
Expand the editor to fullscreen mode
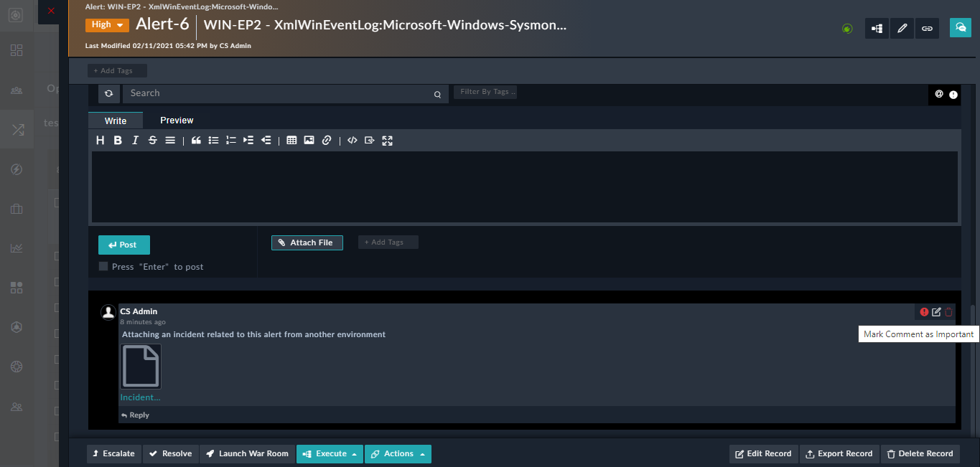click(x=387, y=140)
